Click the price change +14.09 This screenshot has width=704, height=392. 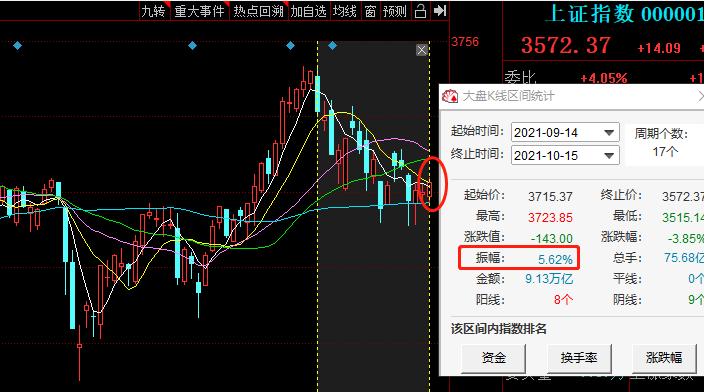pos(659,48)
